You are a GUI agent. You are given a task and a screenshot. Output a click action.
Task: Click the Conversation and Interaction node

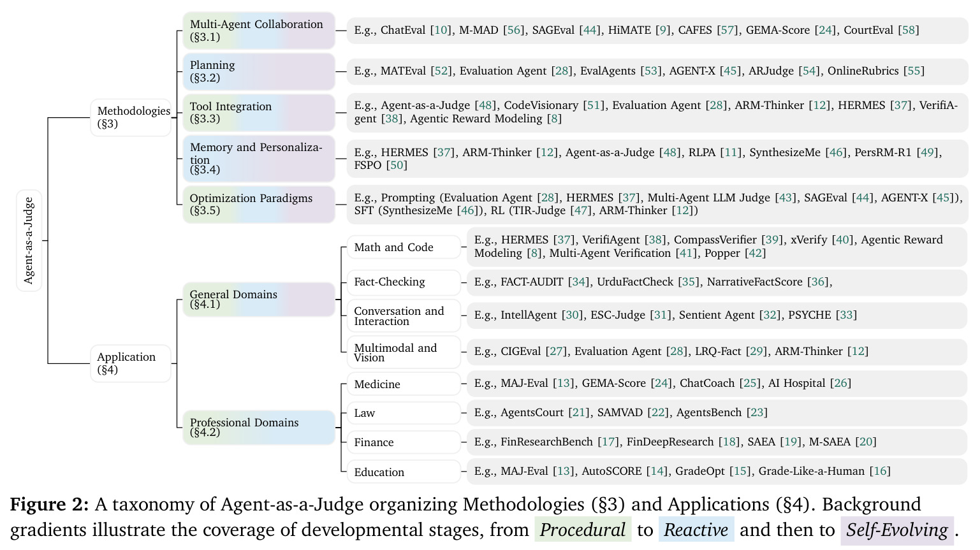click(x=404, y=315)
